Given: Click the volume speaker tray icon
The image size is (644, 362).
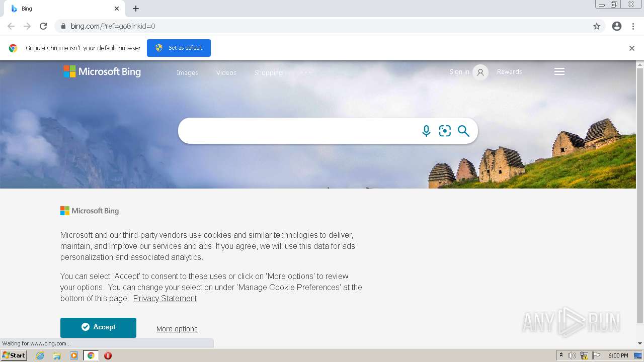Looking at the screenshot, I should pos(572,355).
